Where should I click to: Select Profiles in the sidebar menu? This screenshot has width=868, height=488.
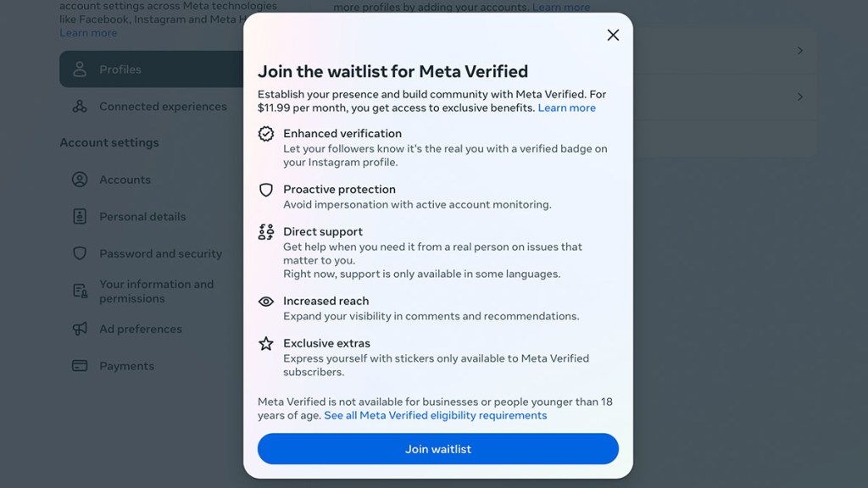pyautogui.click(x=121, y=69)
